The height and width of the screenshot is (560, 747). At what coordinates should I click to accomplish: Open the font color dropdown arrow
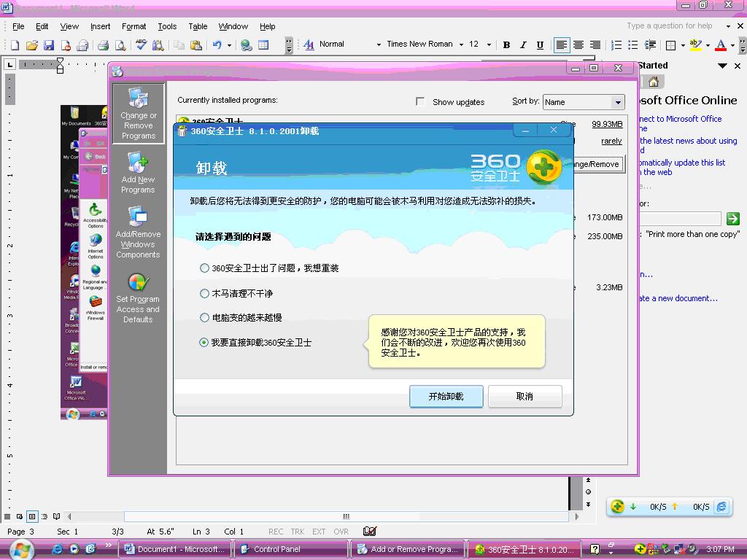coord(732,45)
